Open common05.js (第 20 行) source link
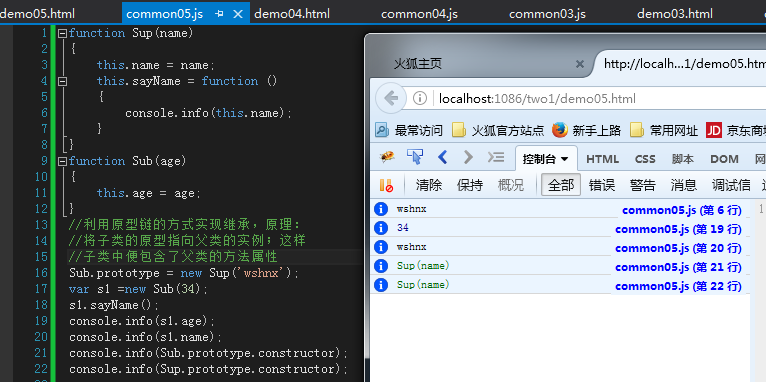Viewport: 766px width, 382px height. point(678,249)
